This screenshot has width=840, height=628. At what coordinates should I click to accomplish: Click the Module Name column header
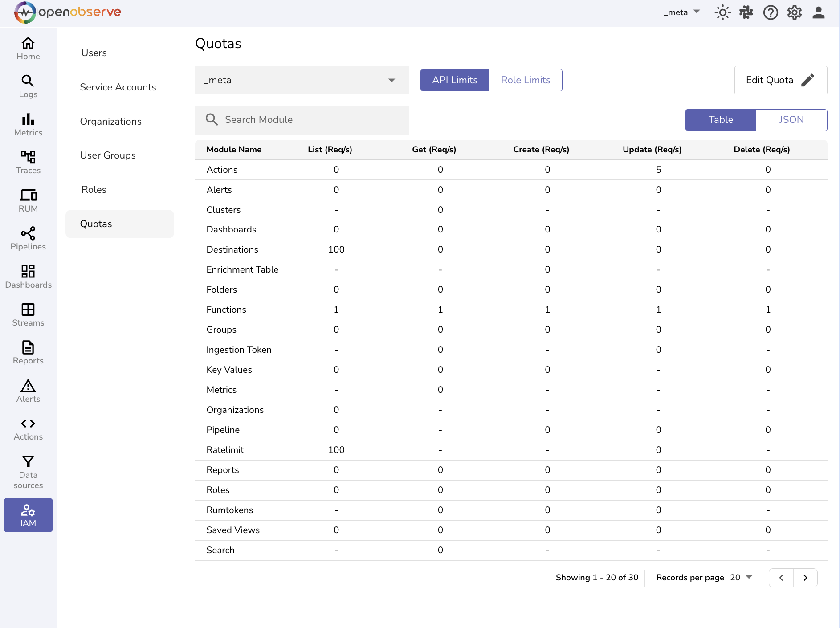click(x=234, y=150)
